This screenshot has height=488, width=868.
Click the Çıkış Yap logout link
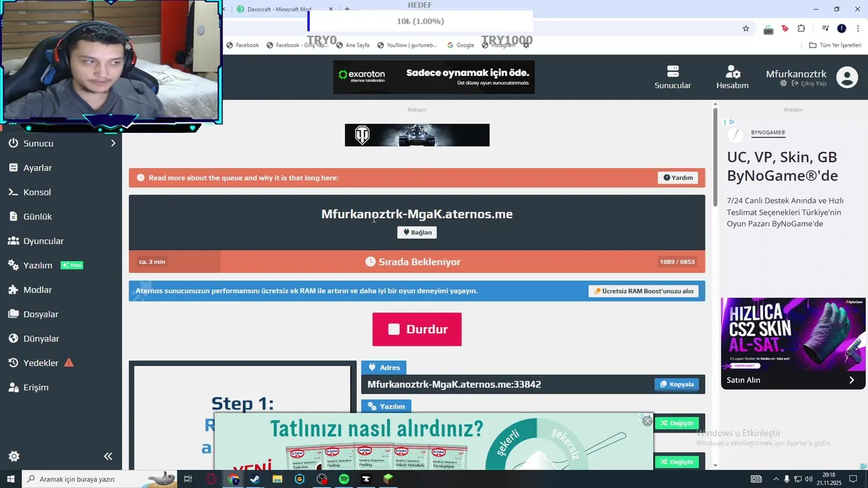[808, 83]
